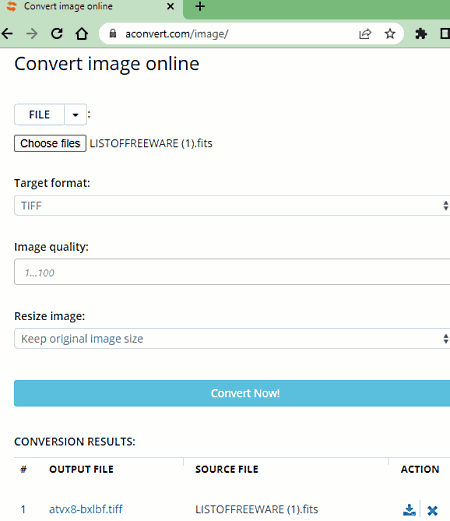The height and width of the screenshot is (521, 450).
Task: Click the padlock site info icon
Action: tap(113, 34)
